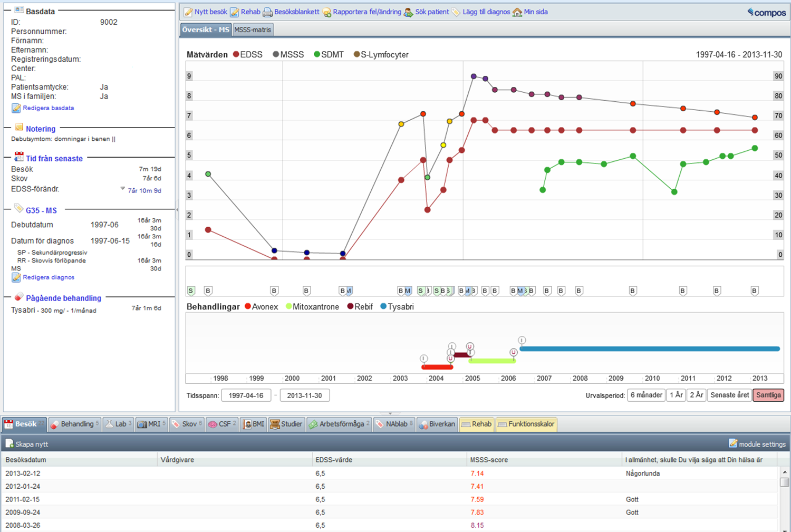
Task: Sort by EDSS-värde column header
Action: (389, 460)
